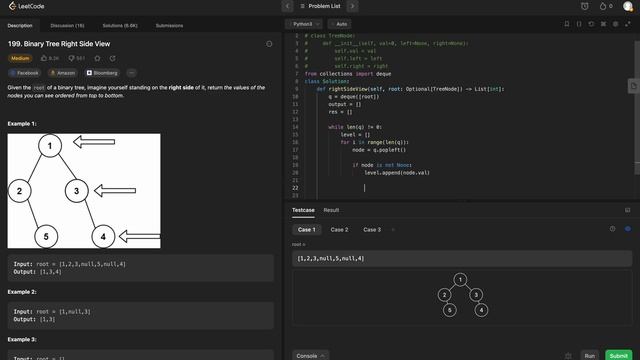Open the notes page icon at the editor edge

point(633,86)
